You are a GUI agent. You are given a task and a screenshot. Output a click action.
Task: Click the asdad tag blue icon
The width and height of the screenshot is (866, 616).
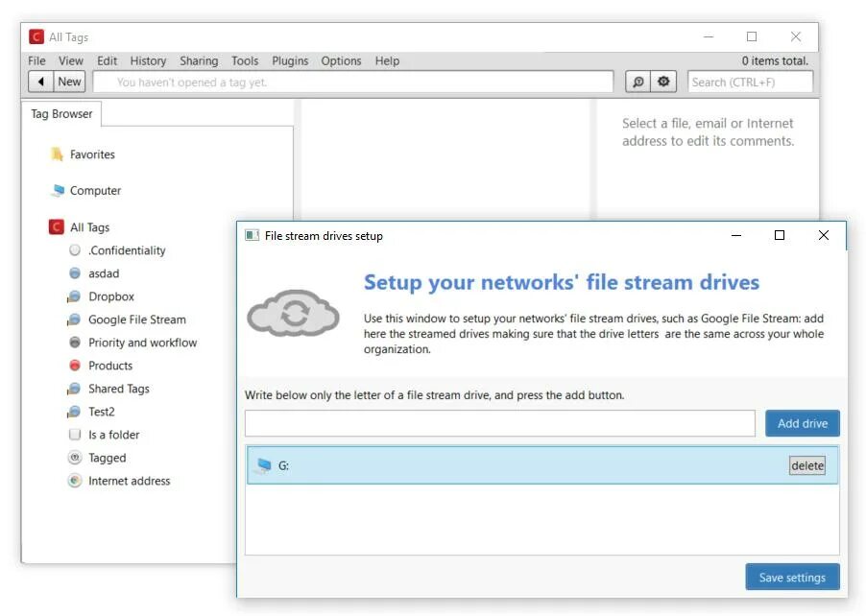75,273
